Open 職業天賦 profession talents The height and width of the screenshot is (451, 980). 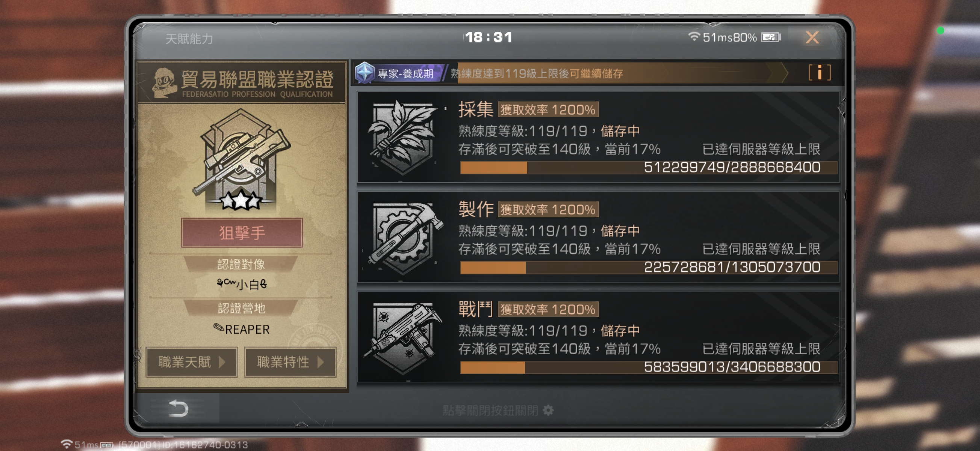(192, 362)
